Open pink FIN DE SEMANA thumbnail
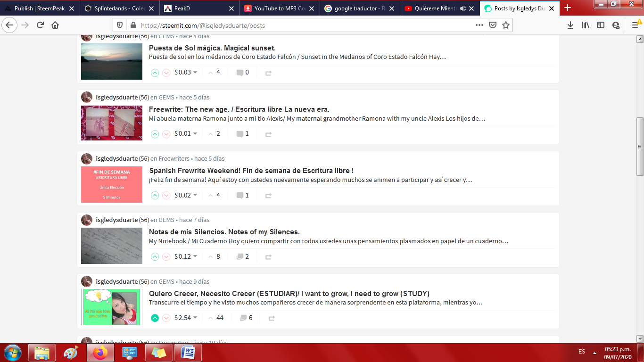Viewport: 644px width, 362px height. point(112,184)
